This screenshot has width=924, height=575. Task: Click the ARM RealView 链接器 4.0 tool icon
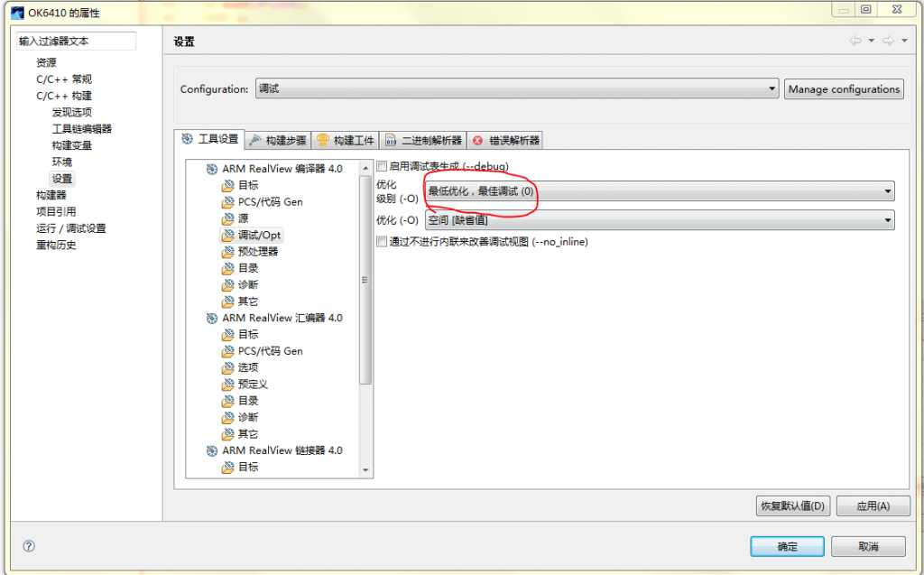tap(212, 451)
